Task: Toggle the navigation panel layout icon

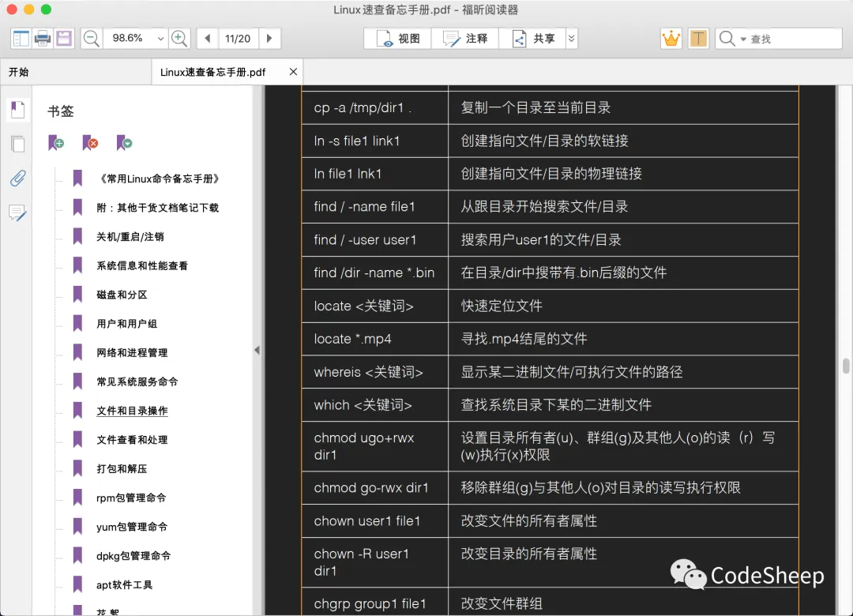Action: [21, 39]
